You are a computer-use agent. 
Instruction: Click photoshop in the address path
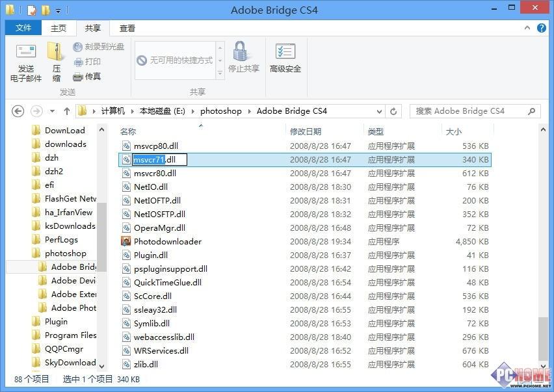click(x=221, y=111)
